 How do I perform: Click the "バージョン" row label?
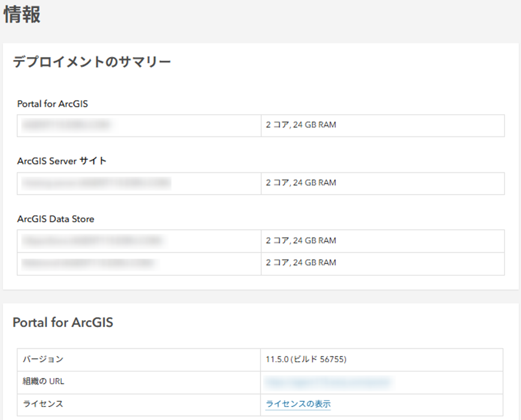43,359
